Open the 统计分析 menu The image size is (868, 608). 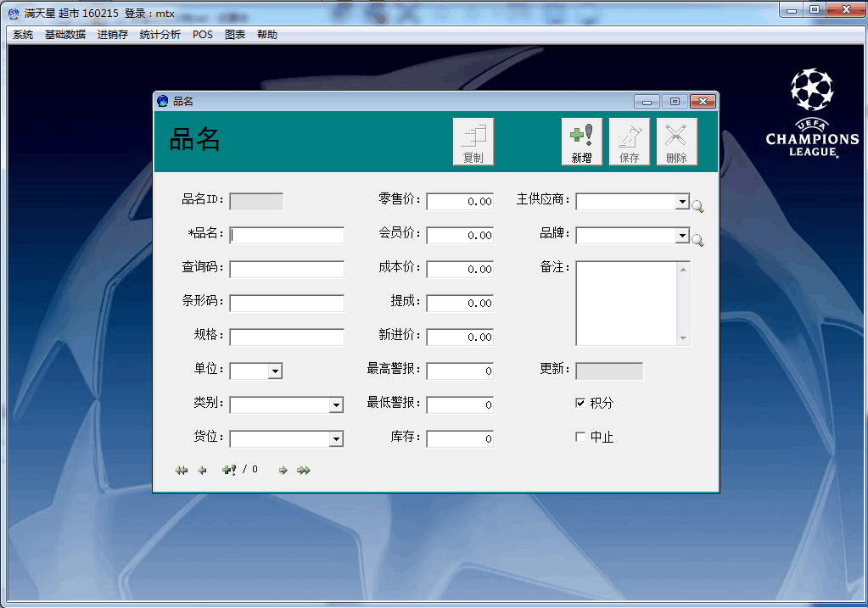click(160, 35)
